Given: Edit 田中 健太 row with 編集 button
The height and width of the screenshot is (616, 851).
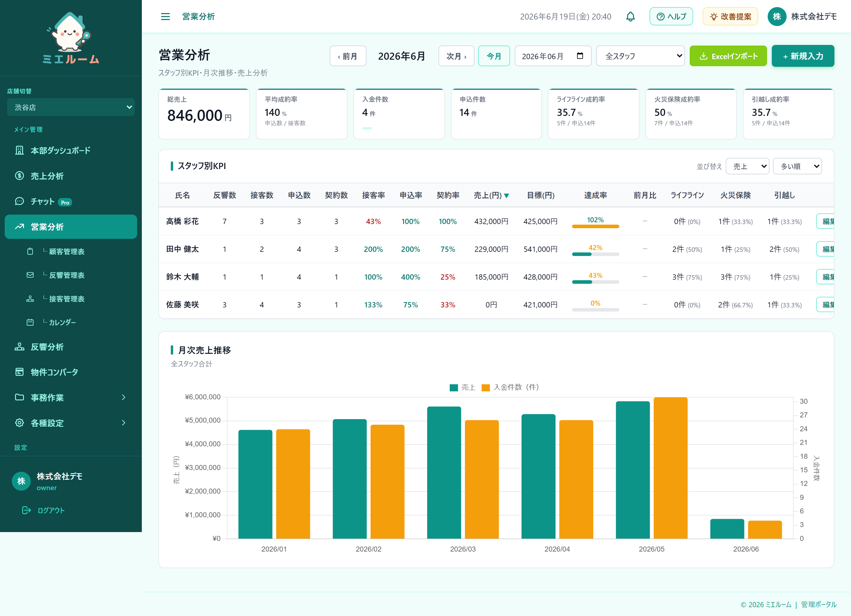Looking at the screenshot, I should tap(826, 249).
